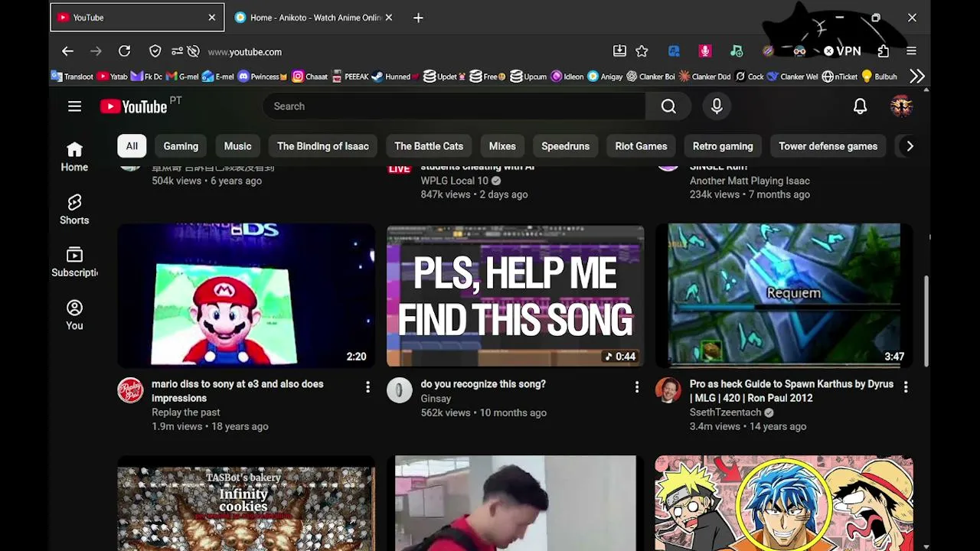Screen dimensions: 980x551
Task: Open the Bulbuh bookmark
Action: (879, 77)
